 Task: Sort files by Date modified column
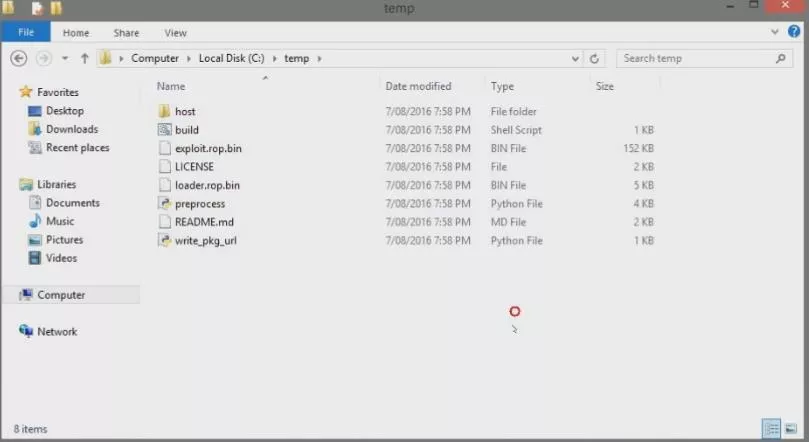click(418, 87)
